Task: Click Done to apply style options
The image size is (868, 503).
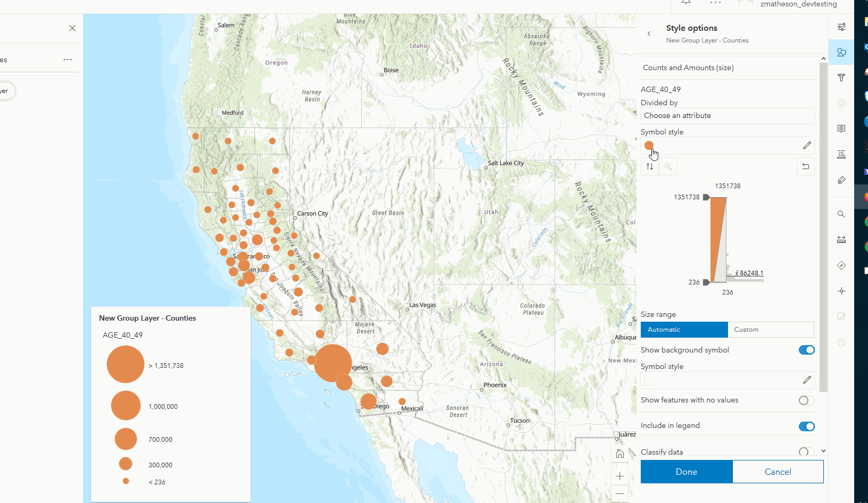Action: [687, 472]
